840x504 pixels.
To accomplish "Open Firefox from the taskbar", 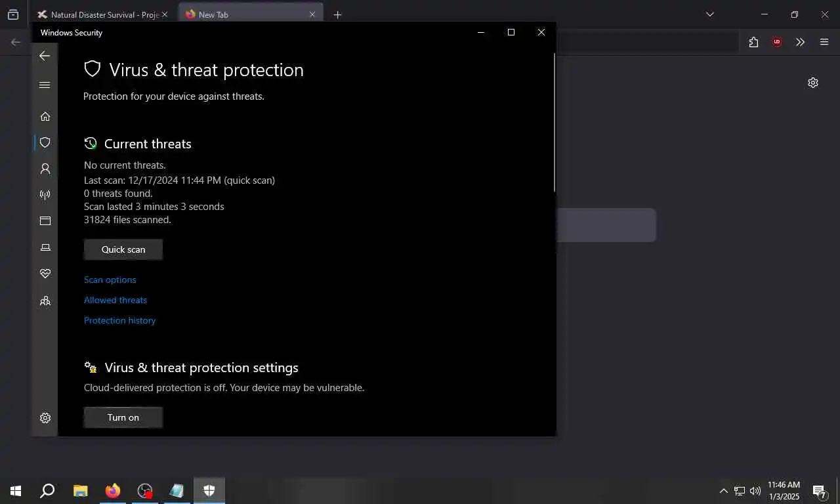I will 113,490.
